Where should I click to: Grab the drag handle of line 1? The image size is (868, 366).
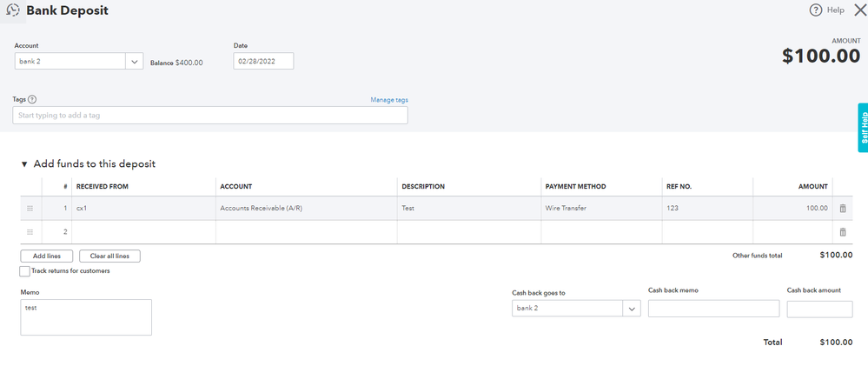30,209
